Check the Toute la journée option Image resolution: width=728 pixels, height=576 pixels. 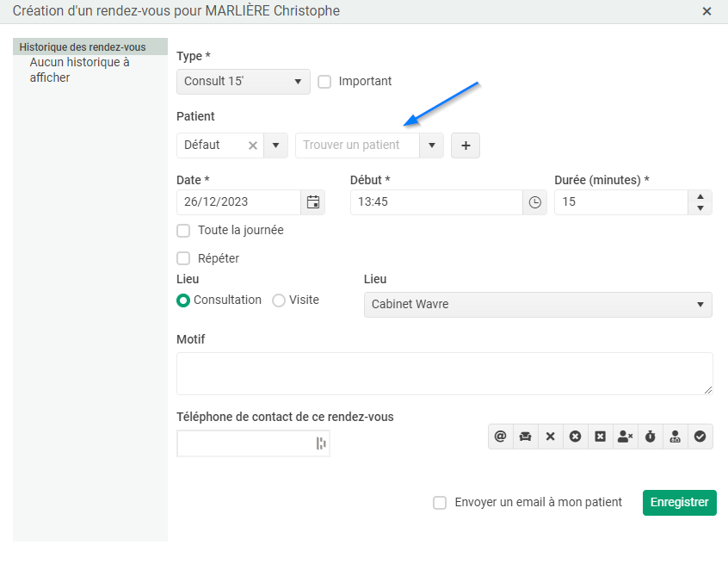pos(183,231)
